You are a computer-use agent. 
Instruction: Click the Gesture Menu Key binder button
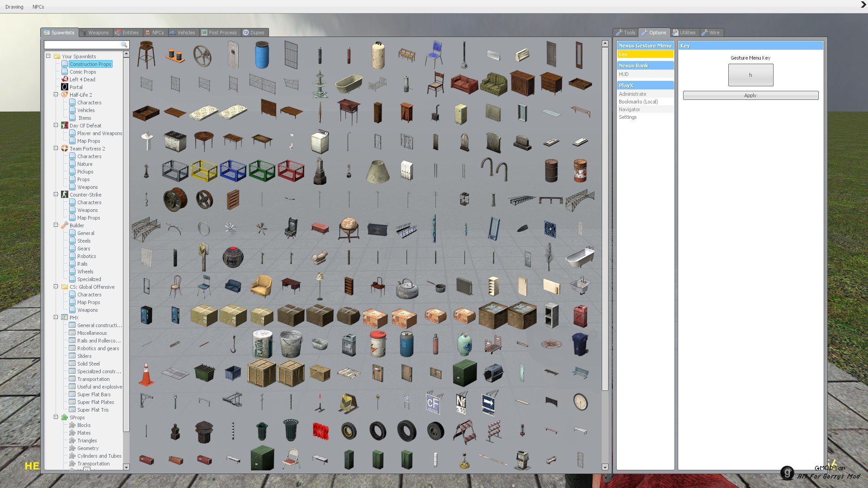pyautogui.click(x=750, y=75)
